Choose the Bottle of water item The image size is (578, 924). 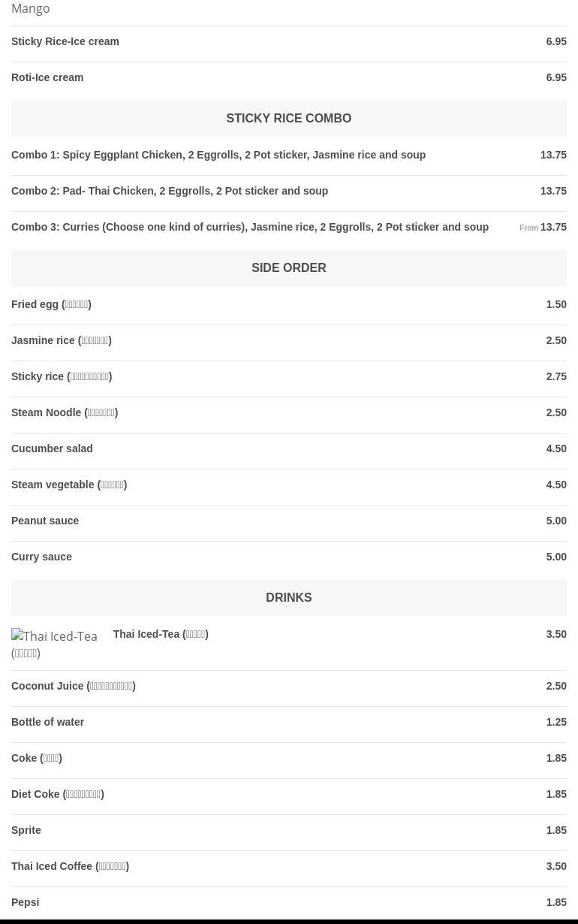click(x=47, y=722)
